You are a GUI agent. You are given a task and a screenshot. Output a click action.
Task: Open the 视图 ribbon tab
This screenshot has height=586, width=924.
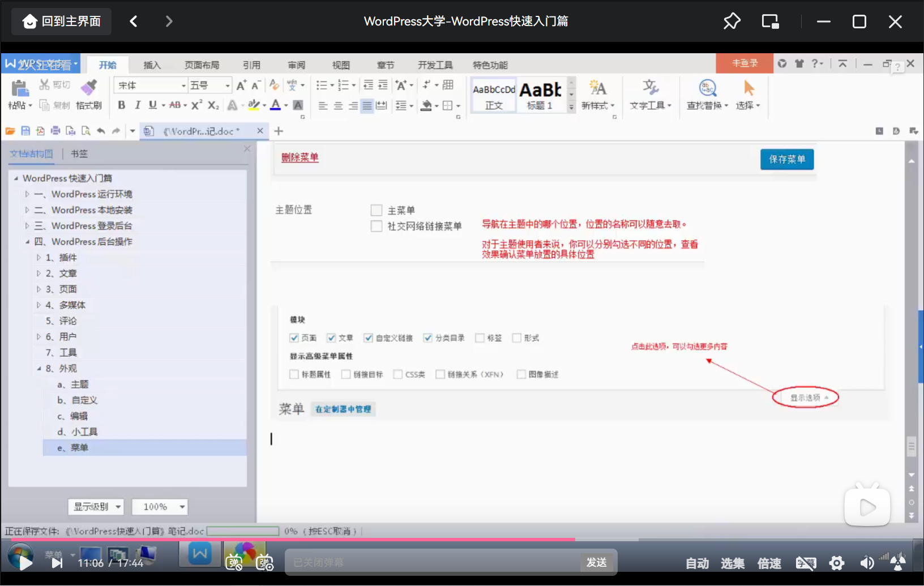click(341, 65)
